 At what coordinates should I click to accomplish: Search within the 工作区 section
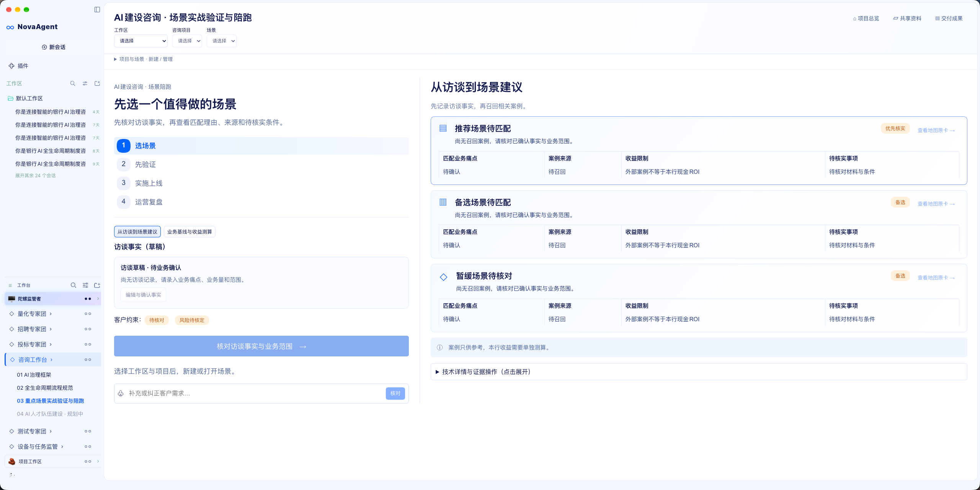coord(73,83)
